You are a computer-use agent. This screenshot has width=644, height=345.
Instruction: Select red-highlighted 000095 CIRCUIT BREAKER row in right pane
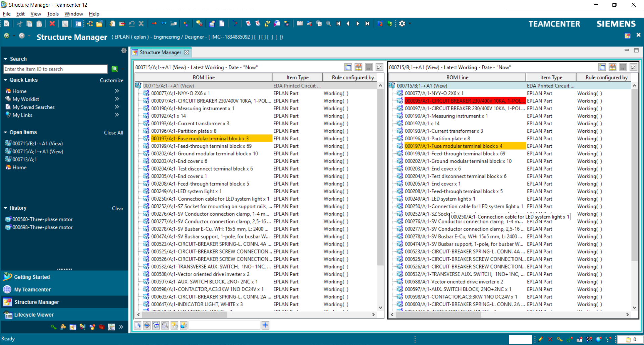tap(465, 101)
